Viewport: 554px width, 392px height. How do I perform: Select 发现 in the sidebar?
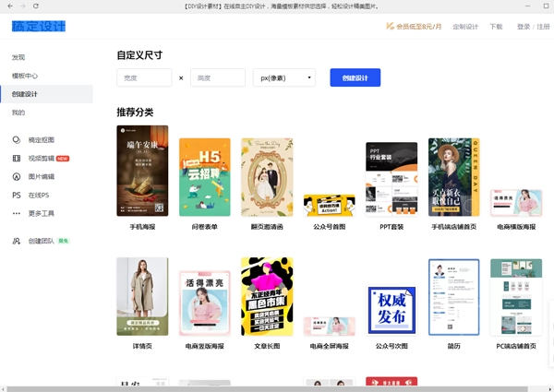pyautogui.click(x=18, y=57)
